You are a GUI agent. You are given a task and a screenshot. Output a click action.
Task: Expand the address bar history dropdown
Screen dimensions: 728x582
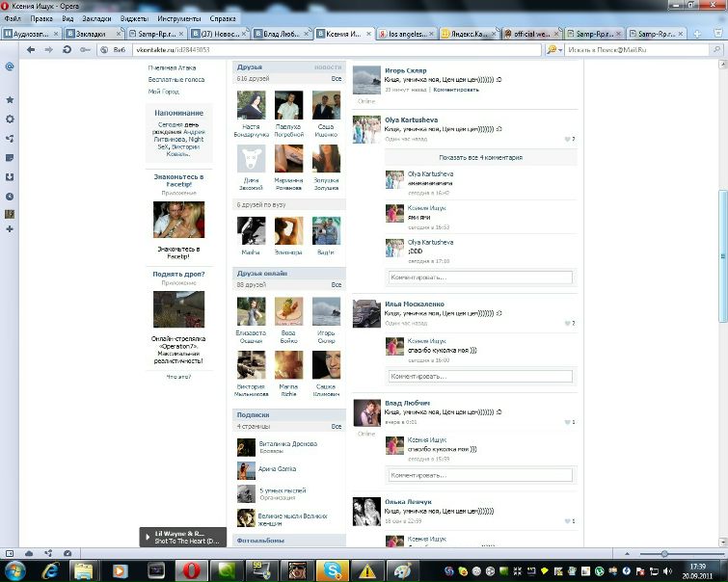pyautogui.click(x=535, y=49)
